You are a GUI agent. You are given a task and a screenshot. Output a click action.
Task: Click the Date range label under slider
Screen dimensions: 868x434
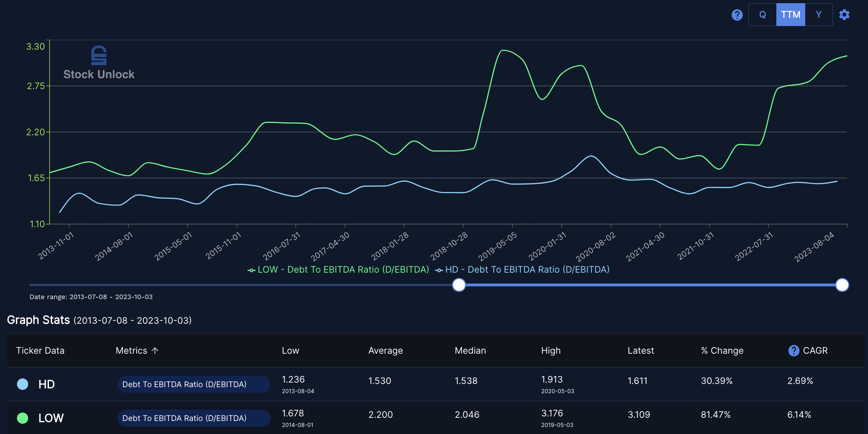tap(91, 297)
